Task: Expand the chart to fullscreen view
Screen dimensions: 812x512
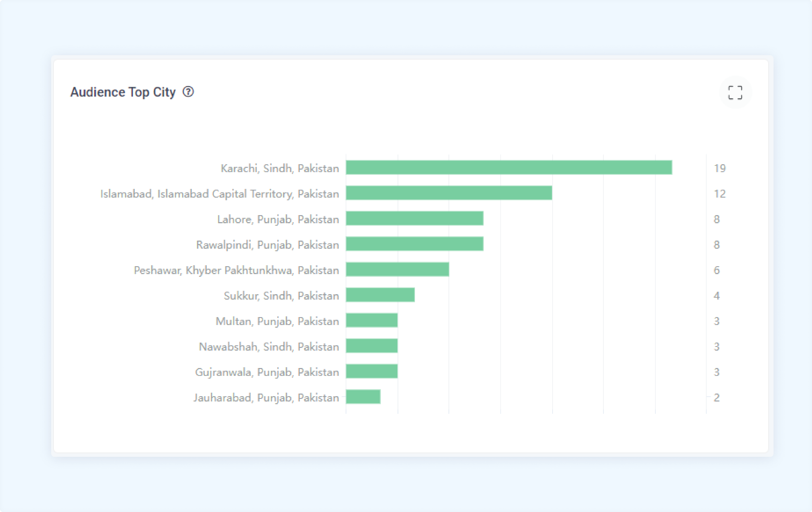Action: point(735,92)
